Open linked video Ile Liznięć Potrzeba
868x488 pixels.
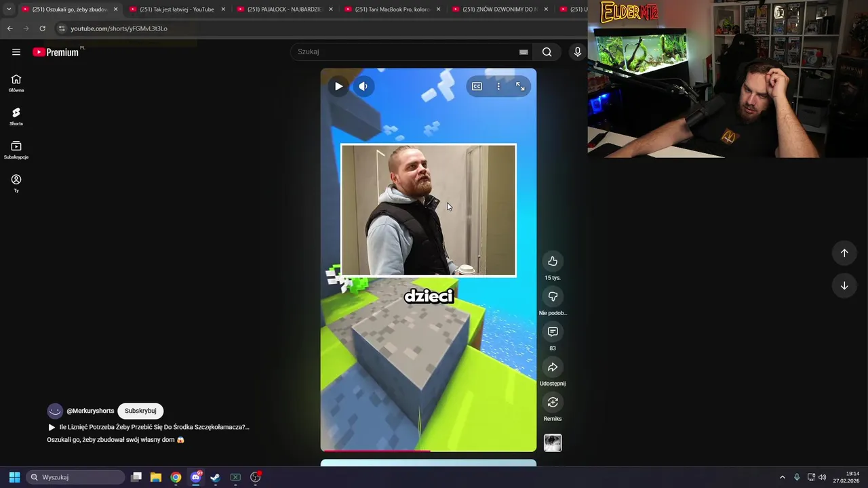tap(149, 427)
